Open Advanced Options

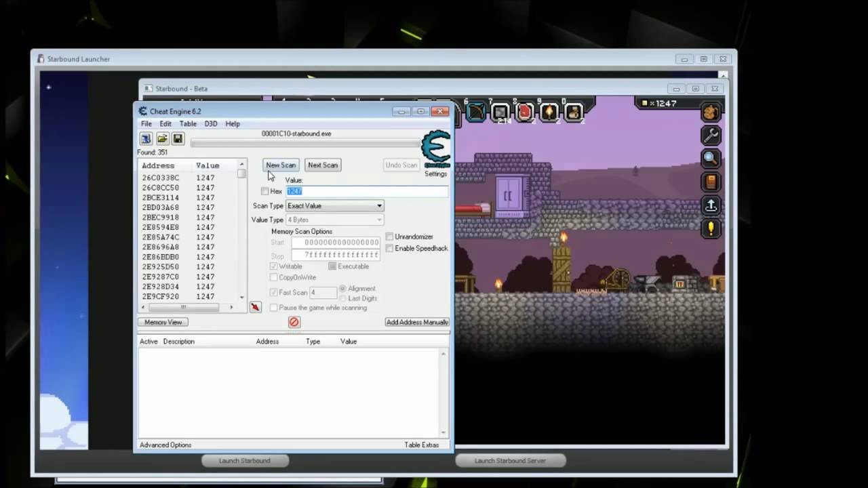pyautogui.click(x=165, y=445)
